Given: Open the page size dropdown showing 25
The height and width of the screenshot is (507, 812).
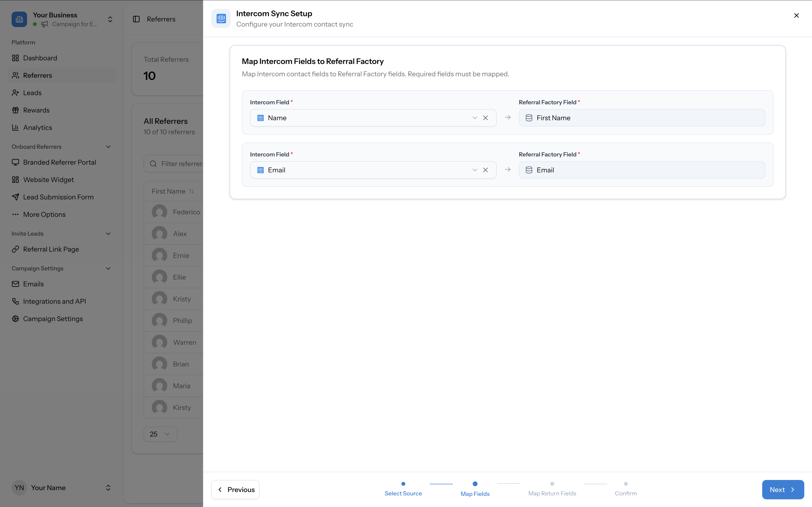Looking at the screenshot, I should click(x=160, y=434).
